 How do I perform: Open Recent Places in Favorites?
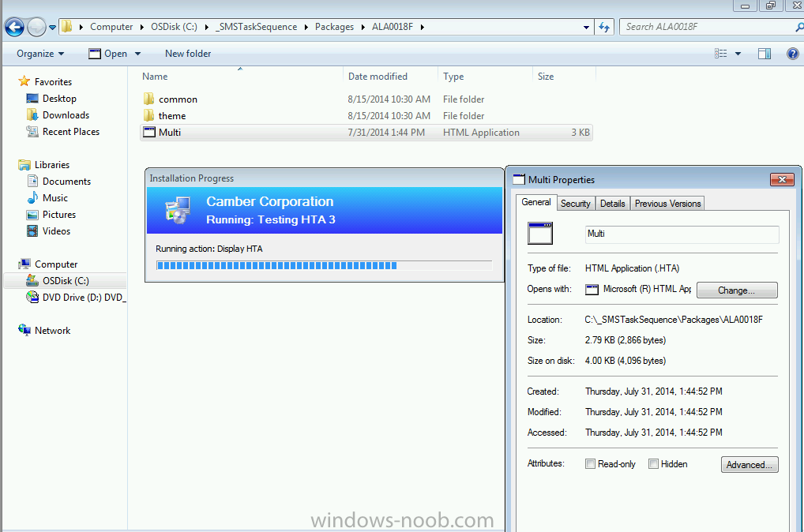[x=71, y=132]
